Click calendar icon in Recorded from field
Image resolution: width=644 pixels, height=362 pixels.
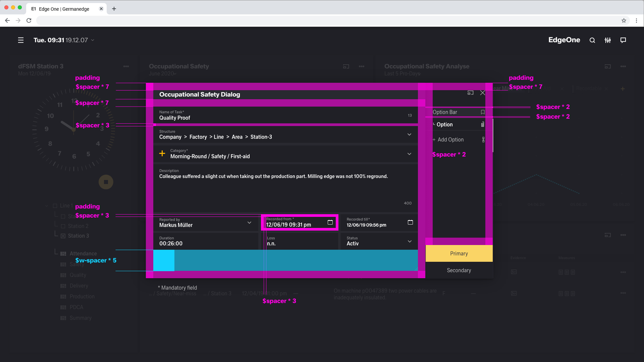tap(330, 222)
